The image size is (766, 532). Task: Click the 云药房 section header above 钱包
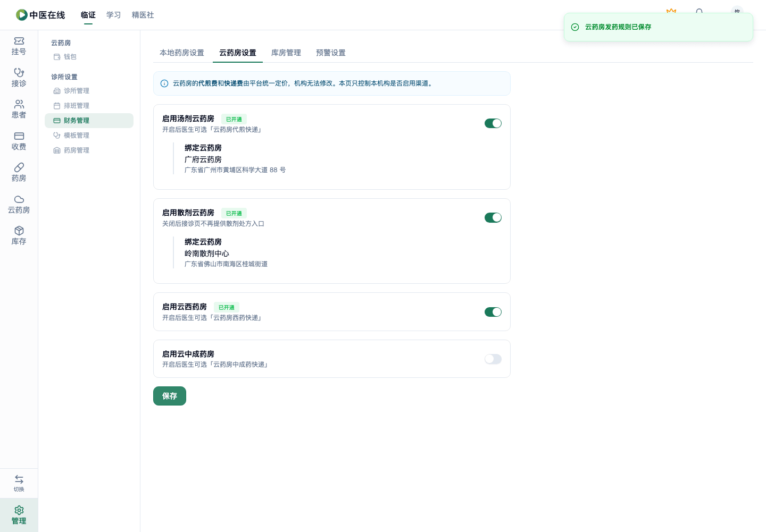click(61, 43)
